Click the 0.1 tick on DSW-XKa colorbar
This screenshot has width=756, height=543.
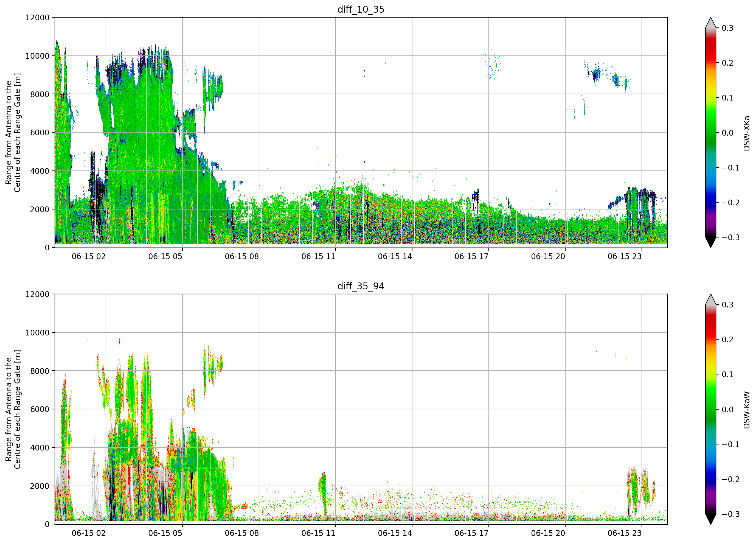(728, 98)
